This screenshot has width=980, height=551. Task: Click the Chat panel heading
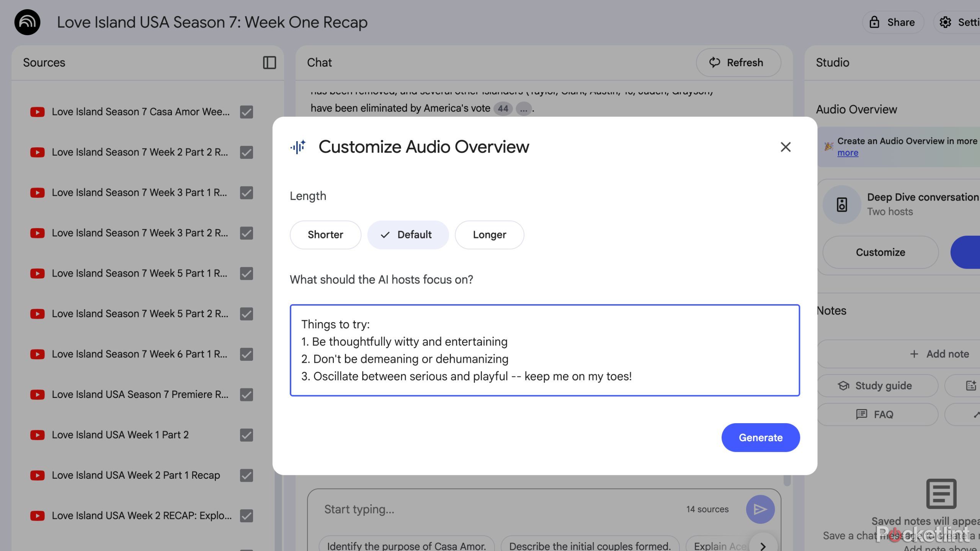pos(319,62)
